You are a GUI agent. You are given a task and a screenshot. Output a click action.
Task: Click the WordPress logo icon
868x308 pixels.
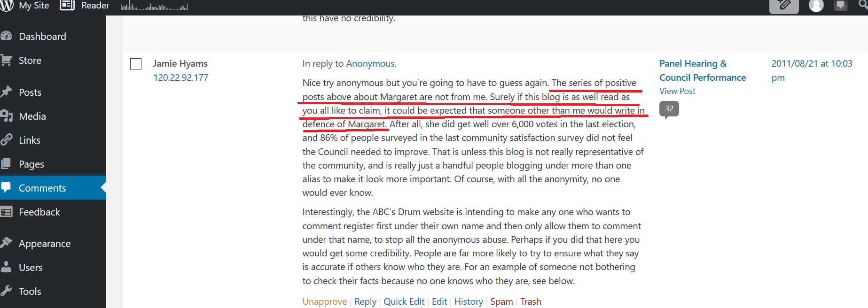coord(6,6)
